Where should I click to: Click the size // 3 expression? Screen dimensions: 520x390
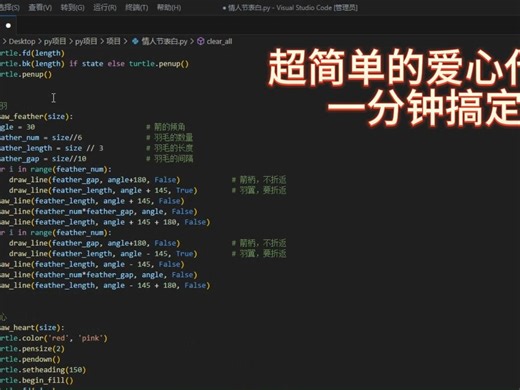(84, 148)
